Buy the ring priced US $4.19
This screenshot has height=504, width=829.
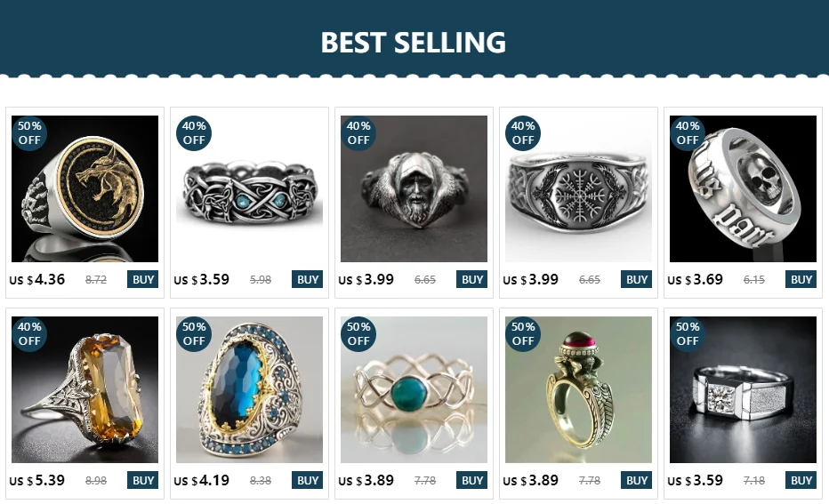[x=307, y=480]
